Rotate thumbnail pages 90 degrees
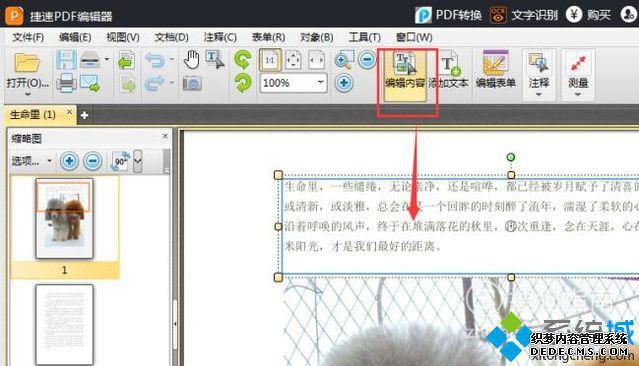This screenshot has width=639, height=366. 120,161
